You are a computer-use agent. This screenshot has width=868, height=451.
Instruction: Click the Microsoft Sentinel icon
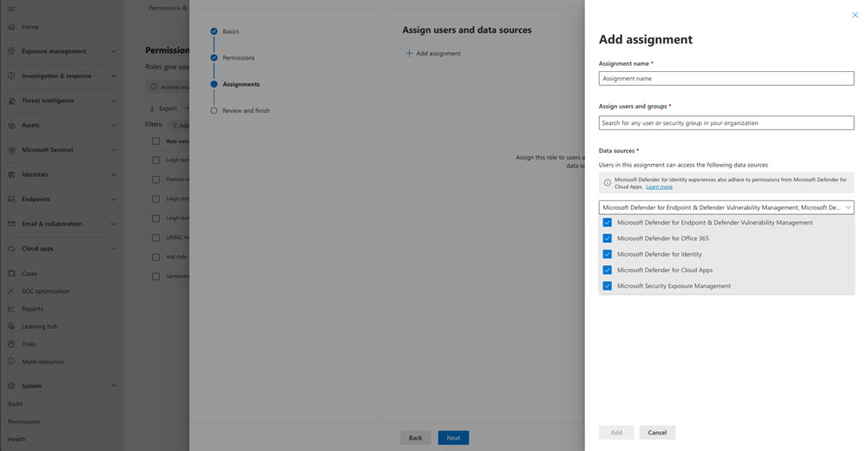coord(11,150)
